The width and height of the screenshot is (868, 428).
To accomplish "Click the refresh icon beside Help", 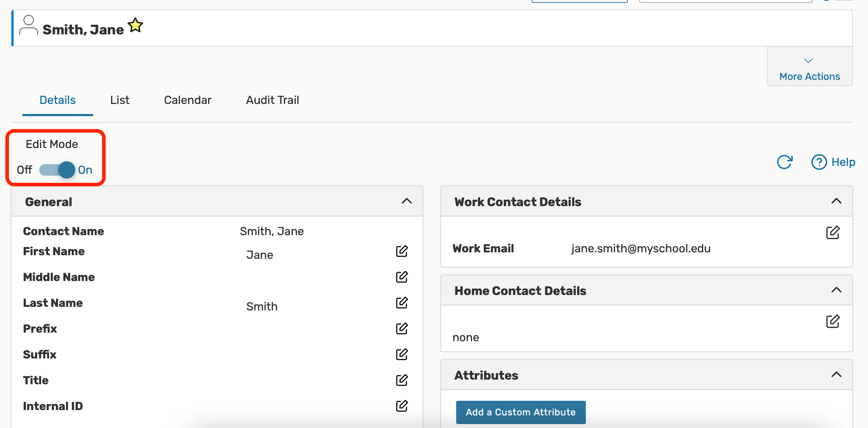I will [785, 162].
